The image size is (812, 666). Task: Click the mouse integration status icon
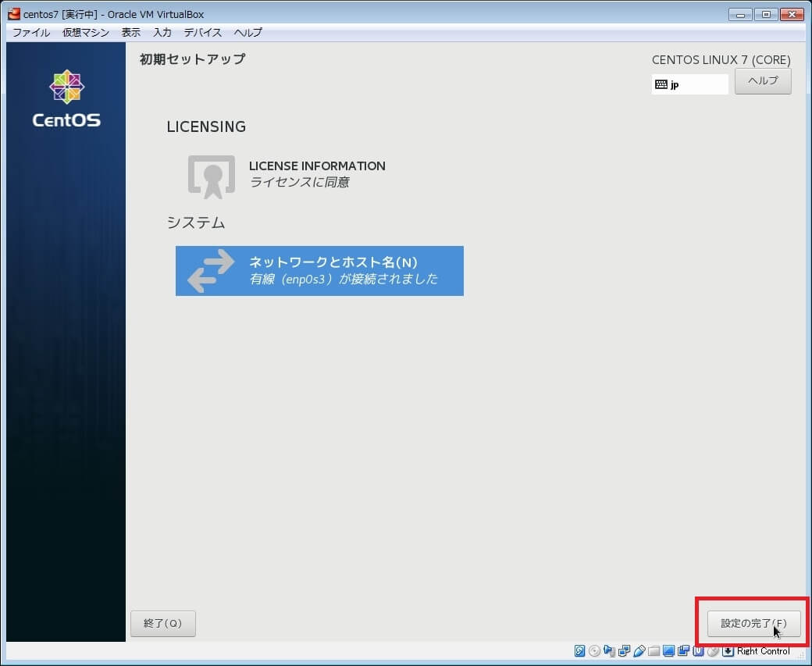pyautogui.click(x=713, y=651)
